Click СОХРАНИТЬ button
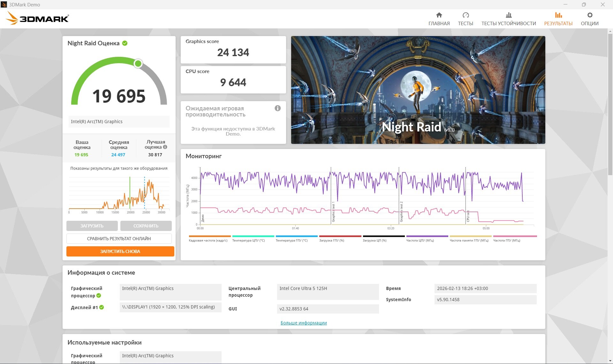Image resolution: width=613 pixels, height=364 pixels. click(x=146, y=226)
